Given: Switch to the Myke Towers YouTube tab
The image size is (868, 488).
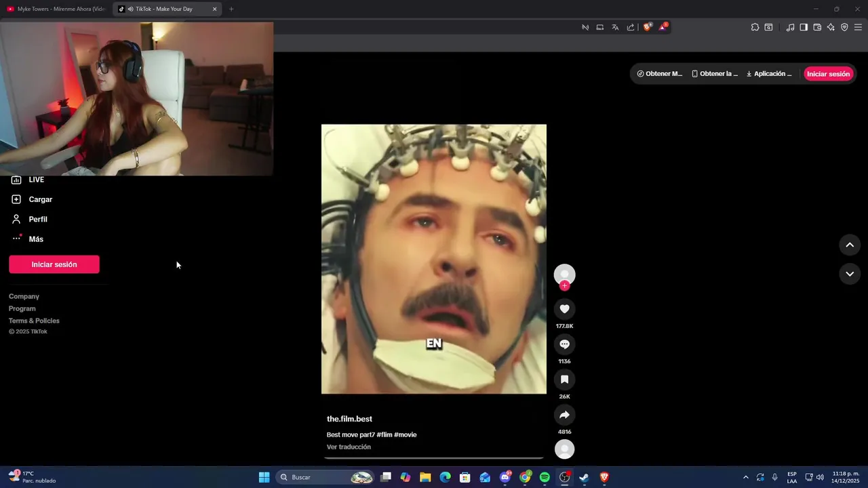Looking at the screenshot, I should [x=56, y=9].
